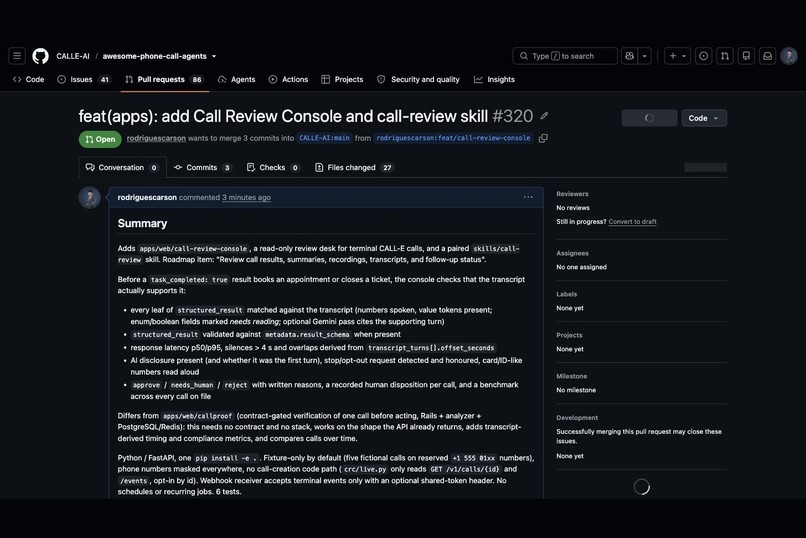Open the pull requests shortcut icon in header
This screenshot has height=538, width=806.
(725, 56)
